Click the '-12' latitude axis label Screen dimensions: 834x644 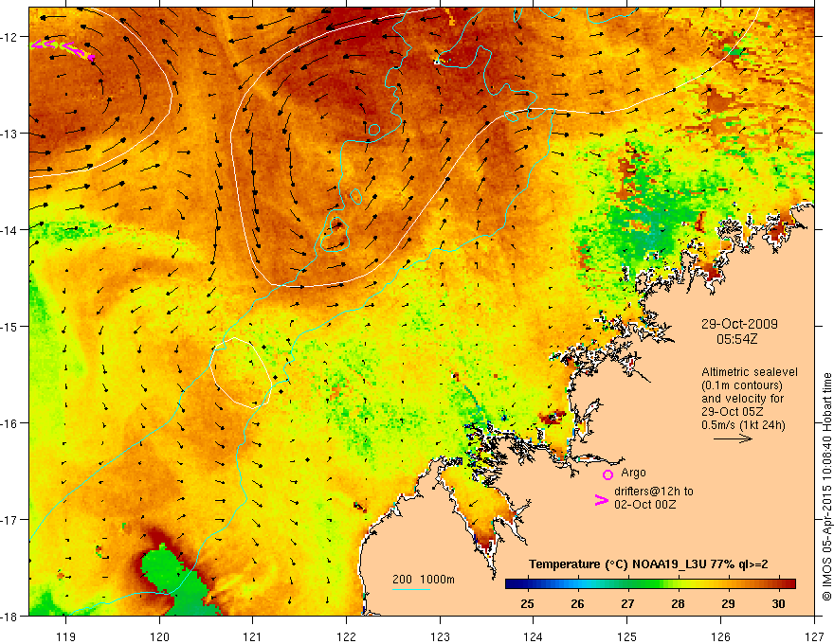9,37
